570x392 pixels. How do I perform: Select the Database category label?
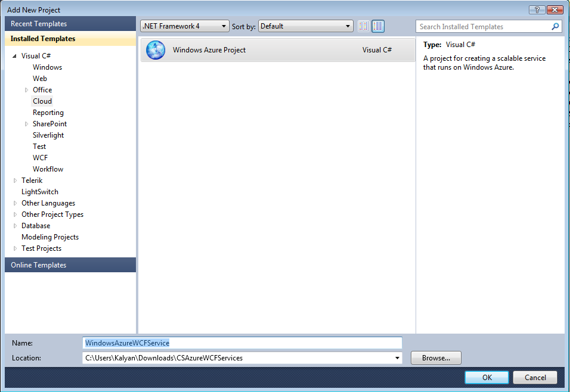click(x=36, y=226)
